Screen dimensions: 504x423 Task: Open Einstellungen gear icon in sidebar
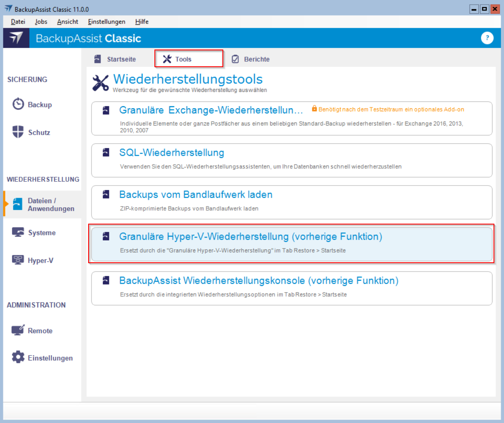pyautogui.click(x=18, y=358)
